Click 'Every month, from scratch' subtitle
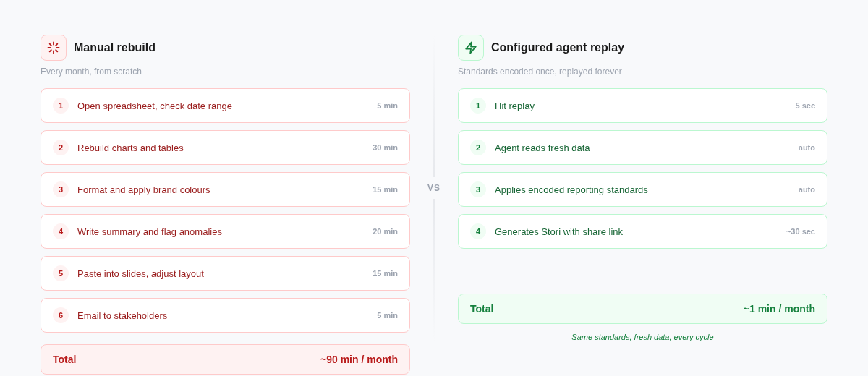 point(91,72)
